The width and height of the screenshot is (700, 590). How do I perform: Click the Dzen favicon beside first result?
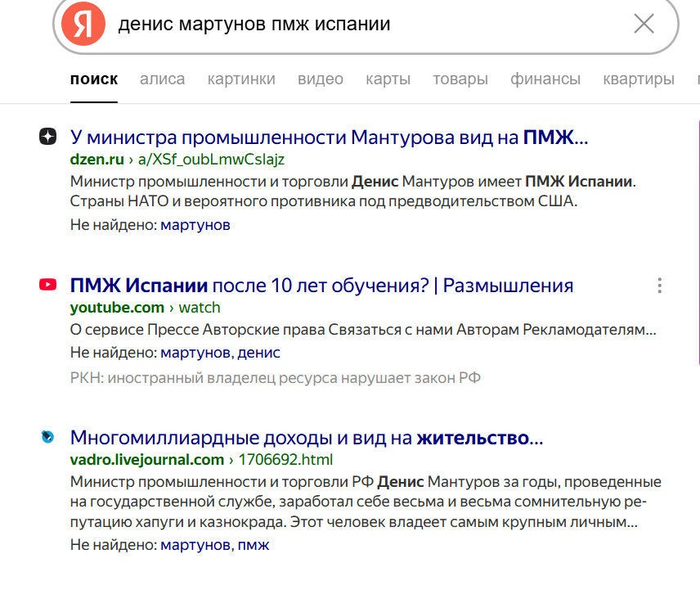coord(47,136)
